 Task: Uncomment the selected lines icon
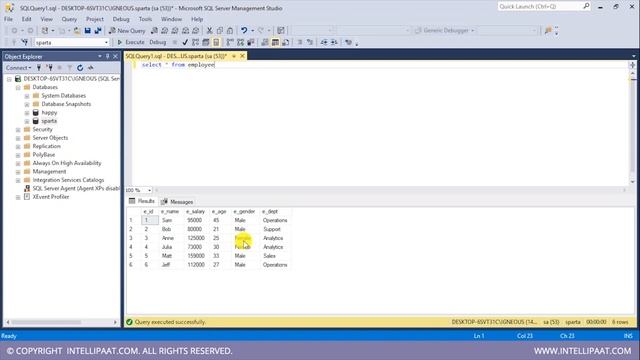pos(310,42)
